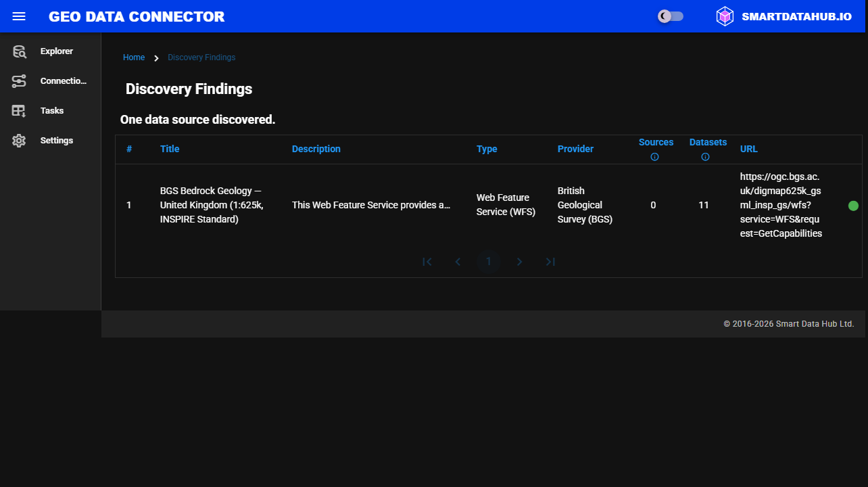Select page 1 in paginator
Screen dimensions: 868x487
coord(489,262)
